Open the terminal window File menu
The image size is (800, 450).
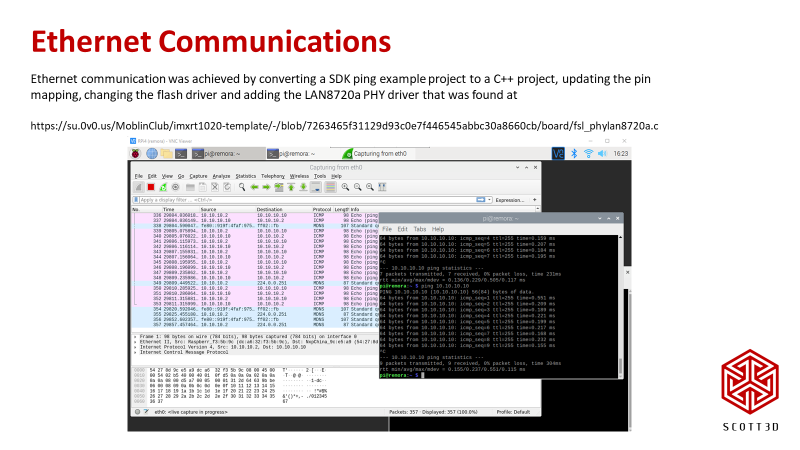(387, 229)
